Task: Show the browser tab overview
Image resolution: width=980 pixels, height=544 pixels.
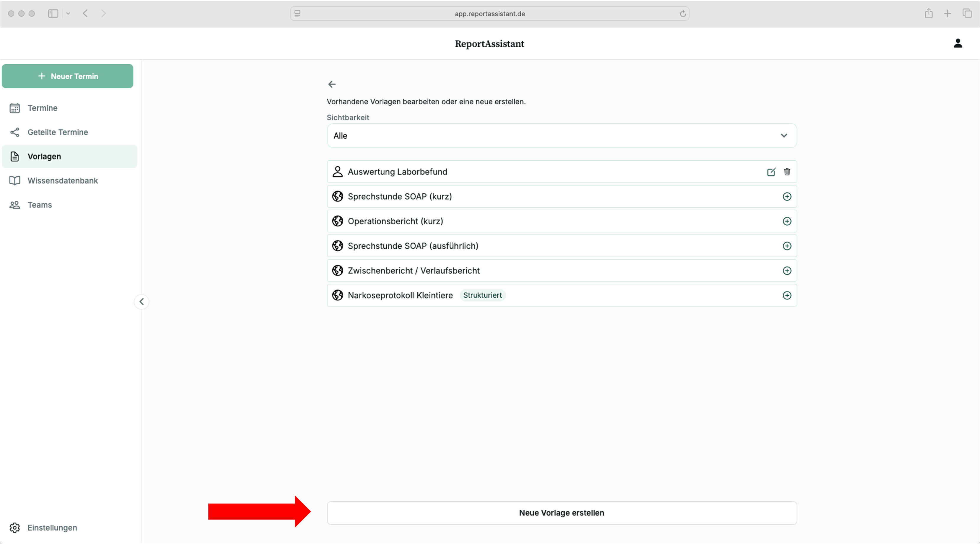Action: point(967,13)
